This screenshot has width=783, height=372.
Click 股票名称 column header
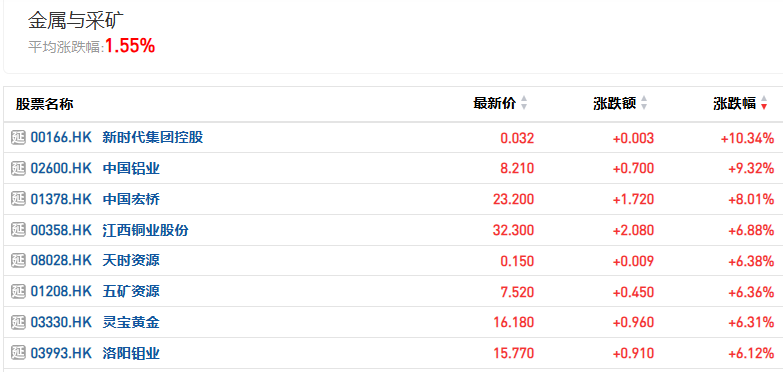(x=44, y=104)
